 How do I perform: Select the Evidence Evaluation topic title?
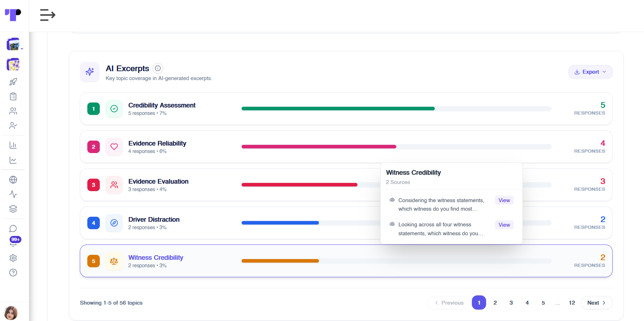click(x=158, y=181)
